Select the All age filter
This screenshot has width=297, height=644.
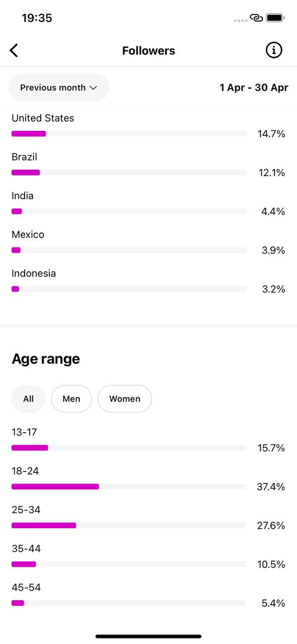pyautogui.click(x=29, y=399)
